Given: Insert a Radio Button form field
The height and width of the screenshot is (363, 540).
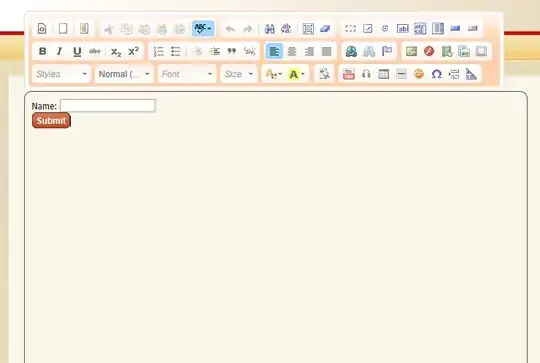Looking at the screenshot, I should (385, 29).
